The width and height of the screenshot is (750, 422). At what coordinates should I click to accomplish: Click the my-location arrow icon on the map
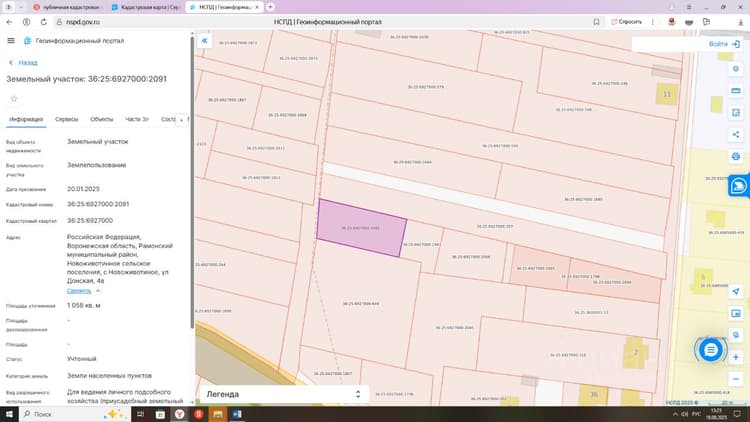[x=736, y=291]
